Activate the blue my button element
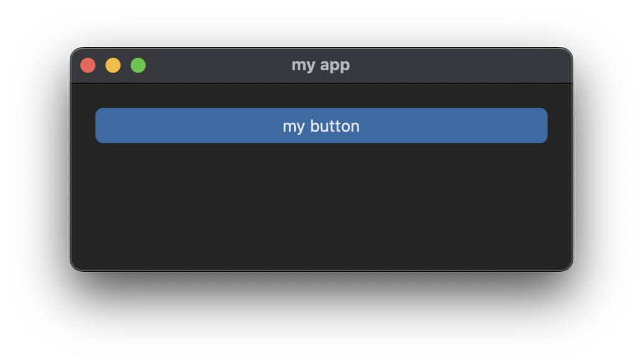Viewport: 643px width, 364px height. (x=321, y=126)
